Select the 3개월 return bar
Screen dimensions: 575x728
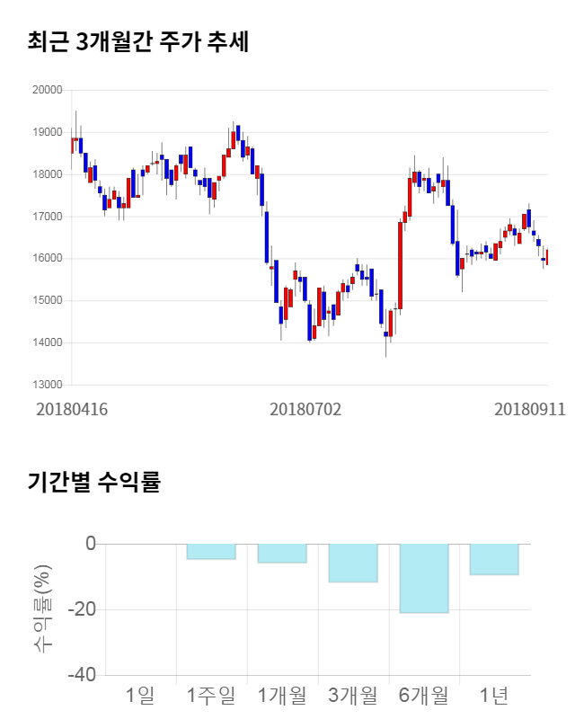tap(353, 563)
